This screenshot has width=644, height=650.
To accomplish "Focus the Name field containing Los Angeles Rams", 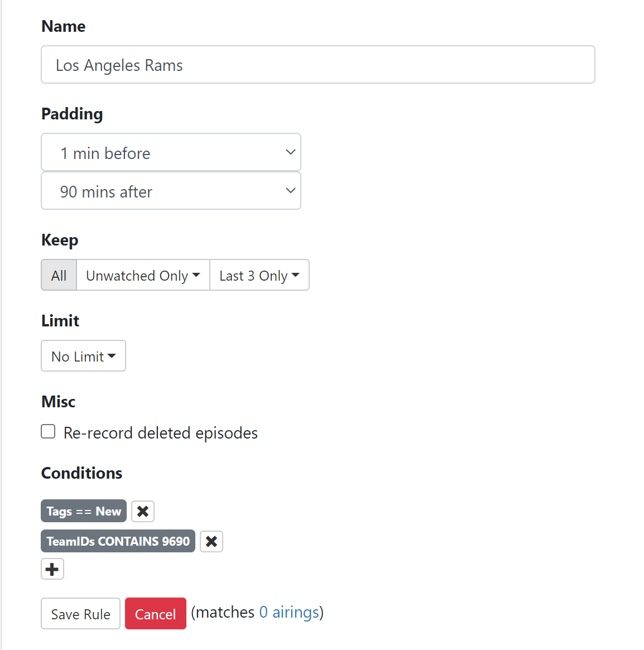I will (x=318, y=65).
